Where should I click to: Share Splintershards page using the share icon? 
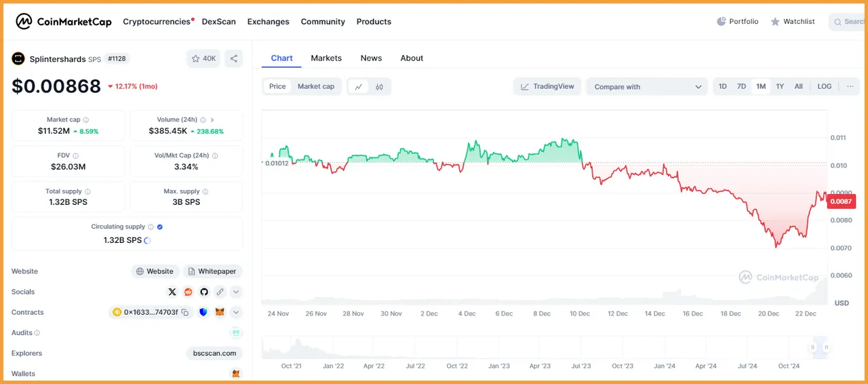tap(233, 58)
